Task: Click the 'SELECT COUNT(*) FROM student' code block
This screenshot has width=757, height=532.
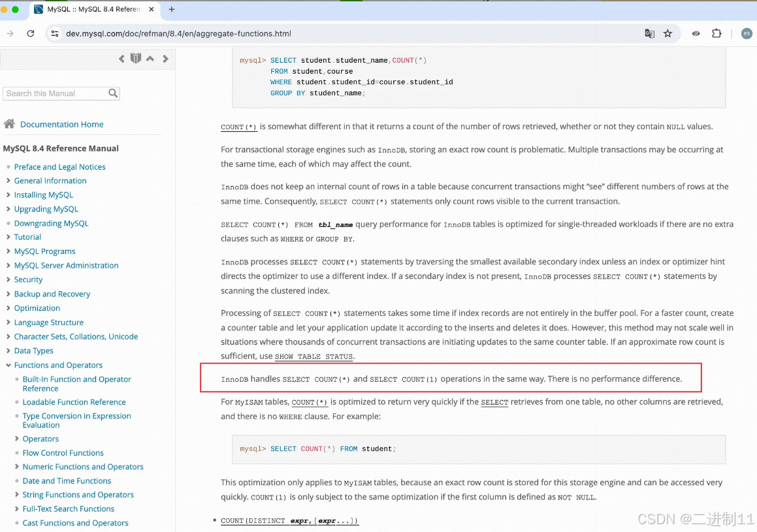Action: 479,449
